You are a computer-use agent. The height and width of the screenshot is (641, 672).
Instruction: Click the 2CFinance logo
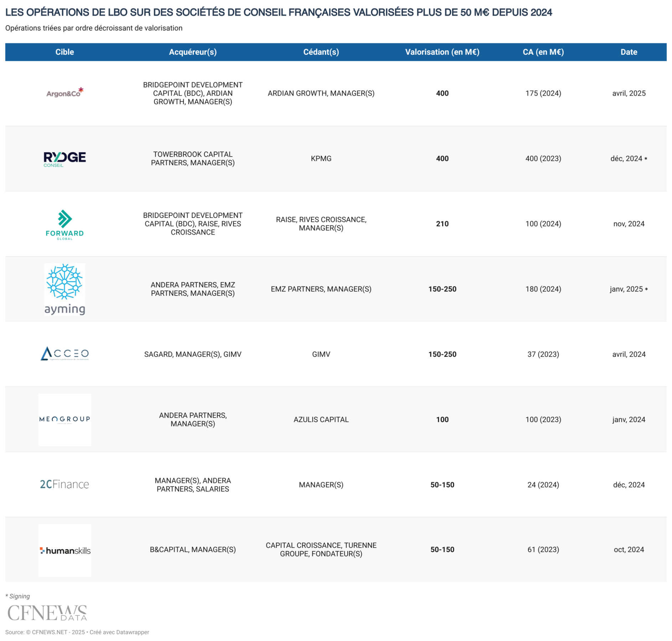[x=64, y=484]
